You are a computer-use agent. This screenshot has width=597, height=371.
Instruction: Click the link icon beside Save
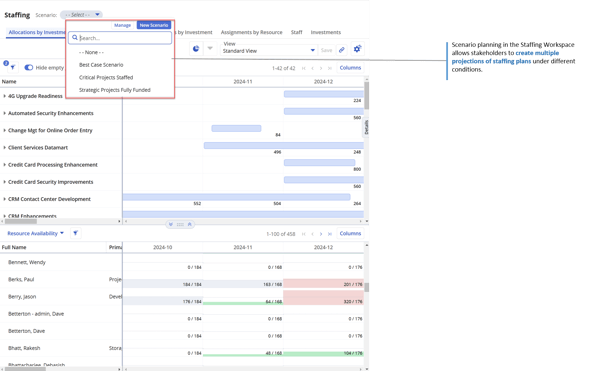(342, 50)
